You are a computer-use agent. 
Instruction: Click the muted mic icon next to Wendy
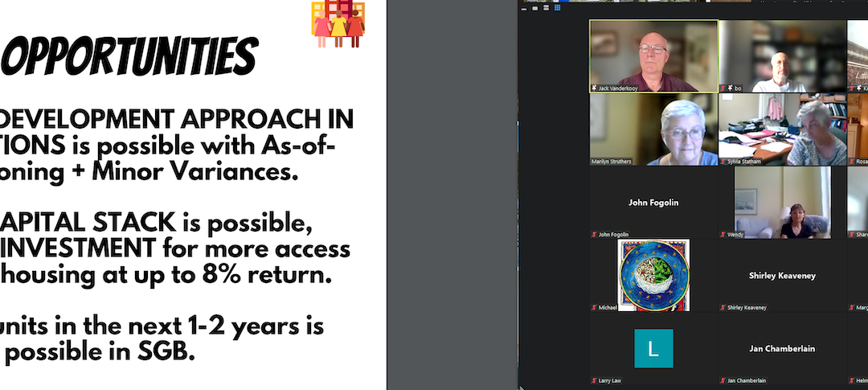click(723, 235)
